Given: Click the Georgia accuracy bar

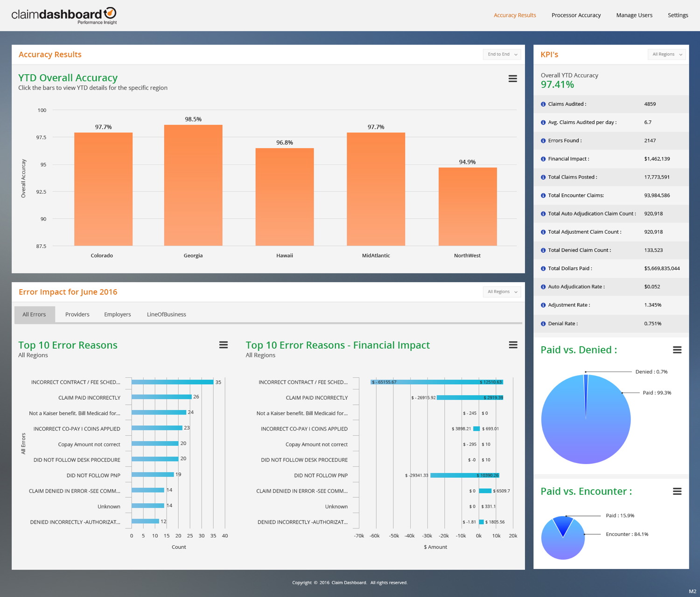Looking at the screenshot, I should (193, 185).
